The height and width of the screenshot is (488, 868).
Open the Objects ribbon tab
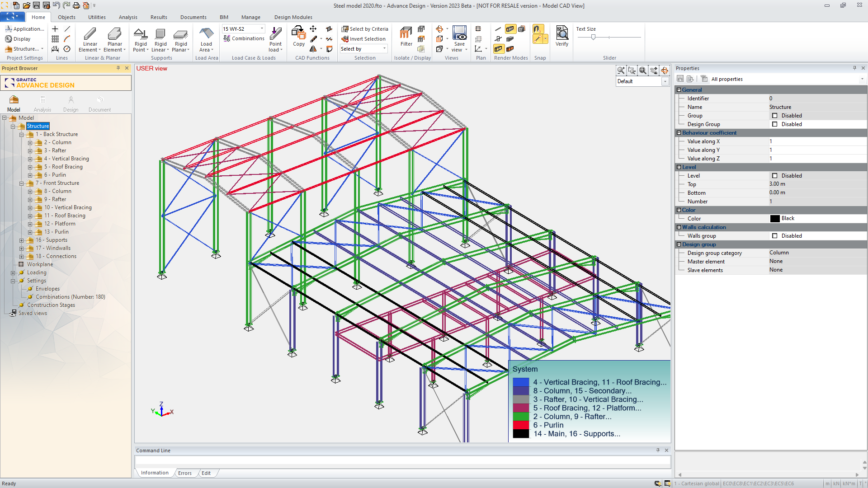tap(66, 17)
